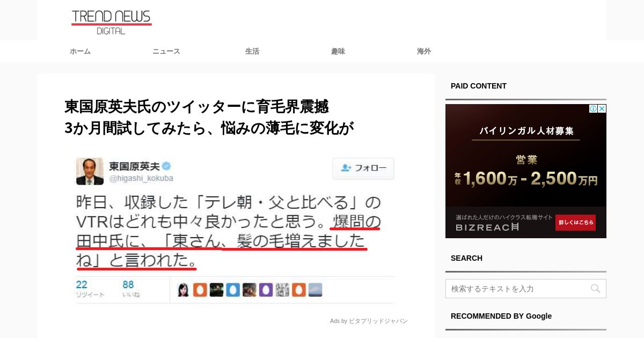The height and width of the screenshot is (338, 644).
Task: Click the search text input field
Action: (x=526, y=289)
